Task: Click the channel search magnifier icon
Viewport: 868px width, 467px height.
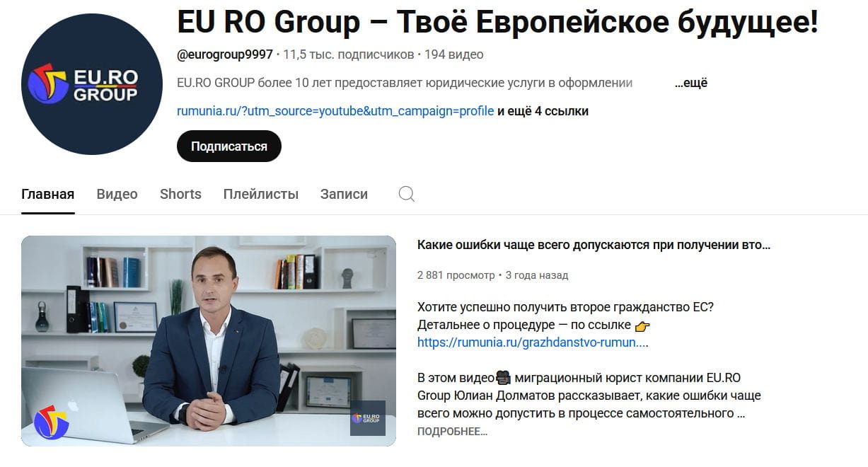Action: tap(407, 194)
